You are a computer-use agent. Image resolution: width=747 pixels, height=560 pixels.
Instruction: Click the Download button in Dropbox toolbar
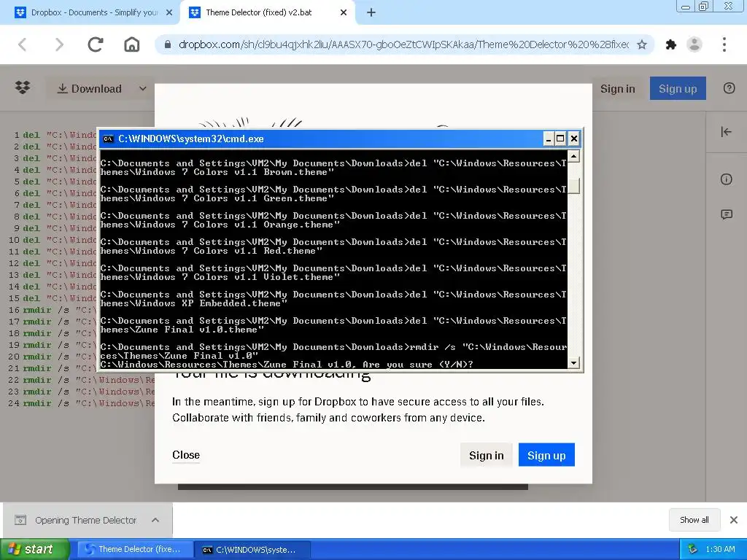coord(89,88)
